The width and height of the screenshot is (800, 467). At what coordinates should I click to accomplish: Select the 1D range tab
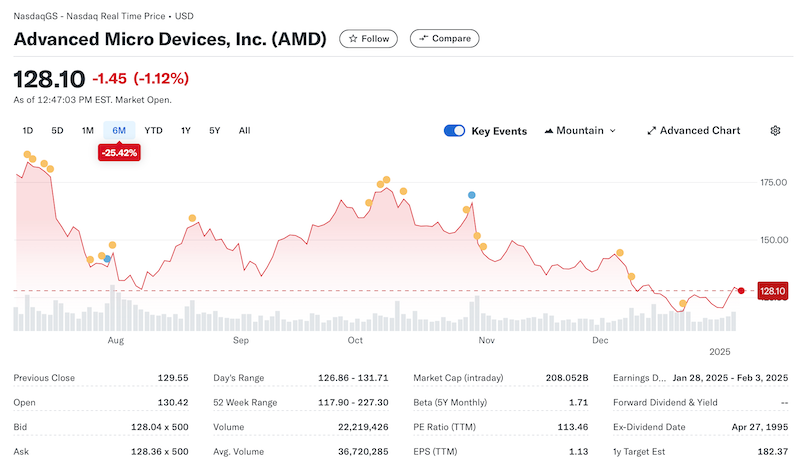(x=28, y=131)
